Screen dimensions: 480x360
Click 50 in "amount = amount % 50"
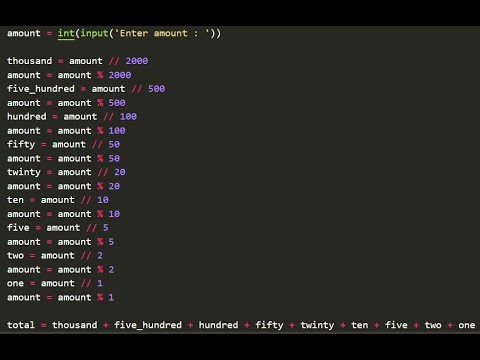(114, 158)
